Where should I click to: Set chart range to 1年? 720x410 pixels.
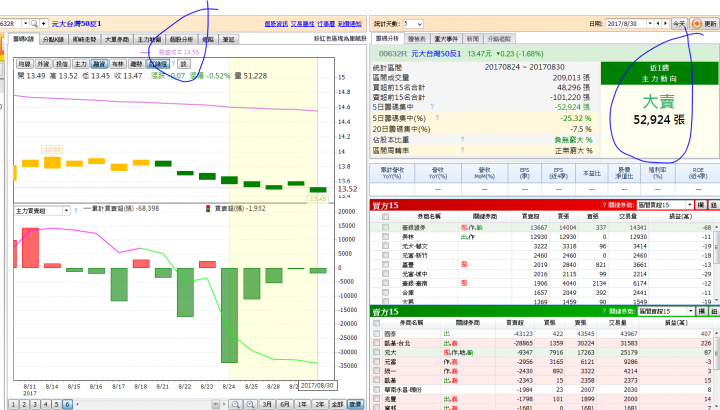point(302,404)
